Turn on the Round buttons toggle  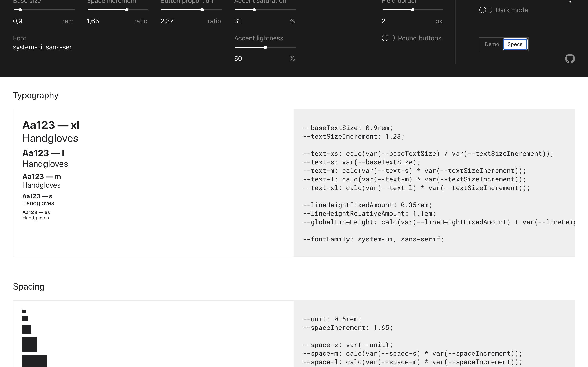tap(388, 38)
